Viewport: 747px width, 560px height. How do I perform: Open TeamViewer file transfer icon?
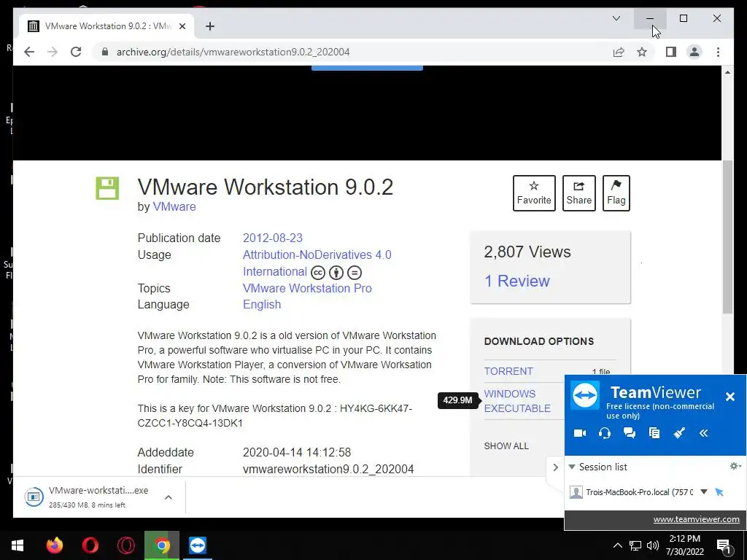pos(654,433)
